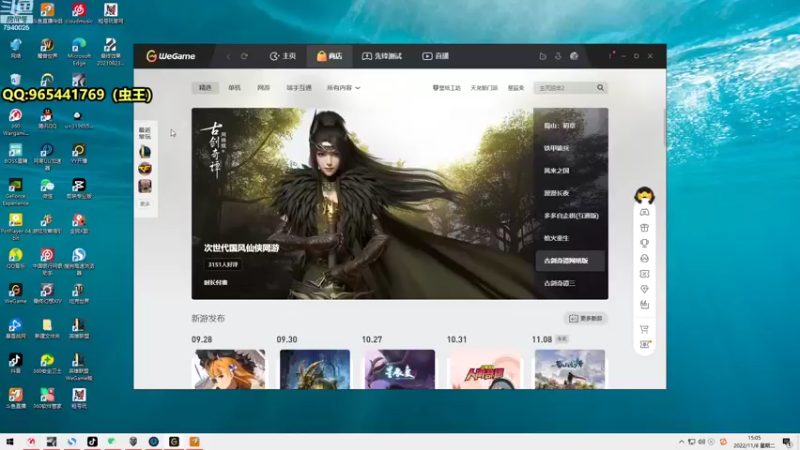Open the WeGame menu with red dot
The width and height of the screenshot is (800, 450).
pos(611,56)
